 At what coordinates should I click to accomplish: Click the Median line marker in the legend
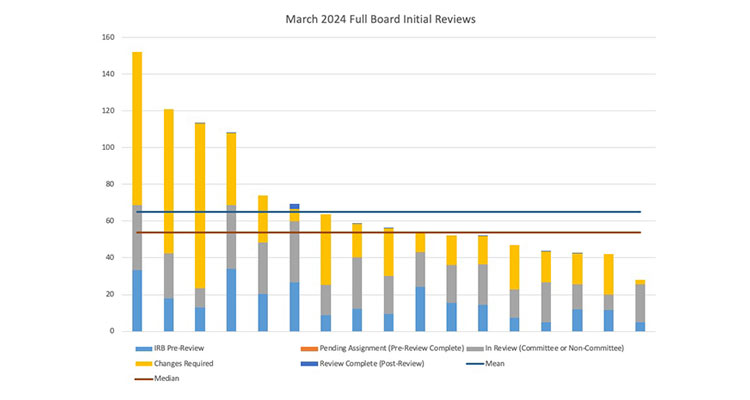click(x=141, y=378)
